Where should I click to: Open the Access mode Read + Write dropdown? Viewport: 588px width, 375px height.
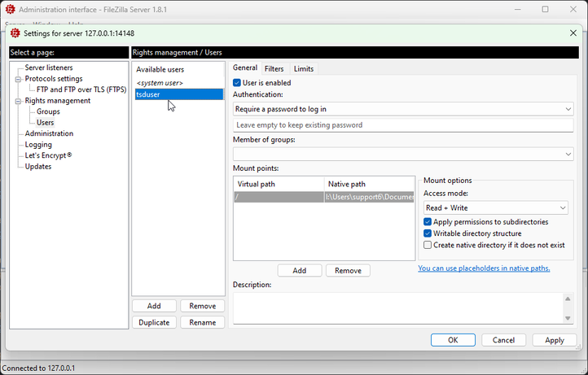[x=496, y=208]
